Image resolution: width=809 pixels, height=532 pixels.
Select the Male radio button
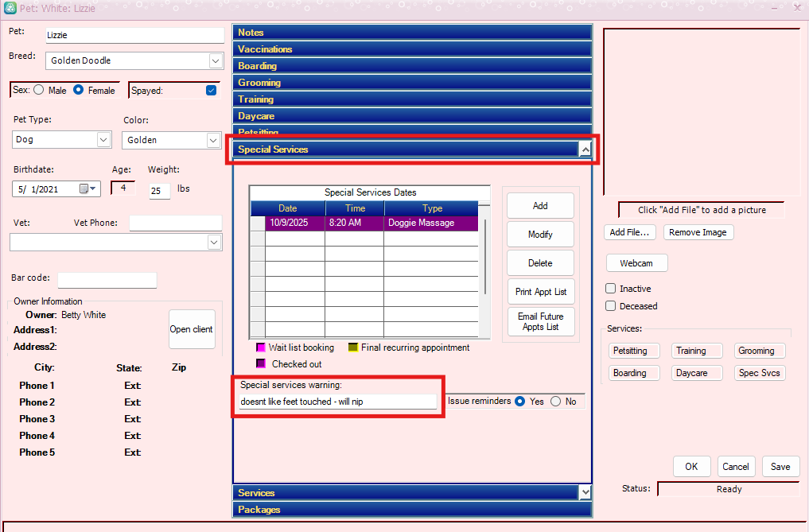[39, 91]
